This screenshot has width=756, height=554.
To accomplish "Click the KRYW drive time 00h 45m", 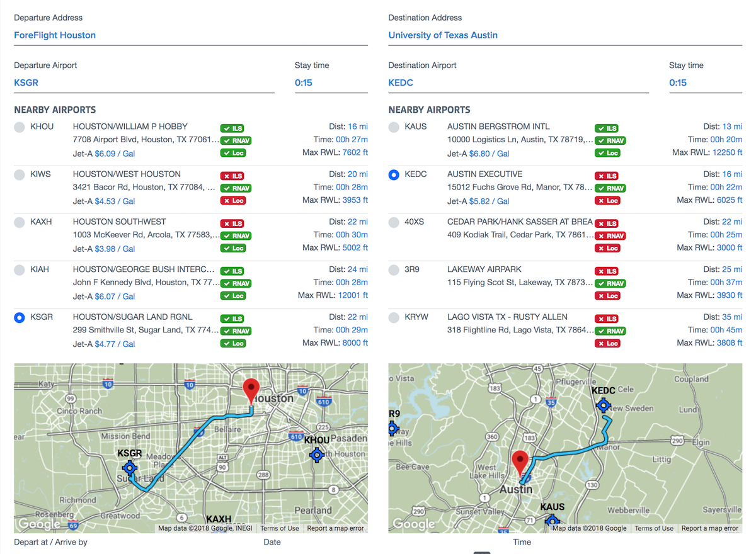I will (726, 331).
